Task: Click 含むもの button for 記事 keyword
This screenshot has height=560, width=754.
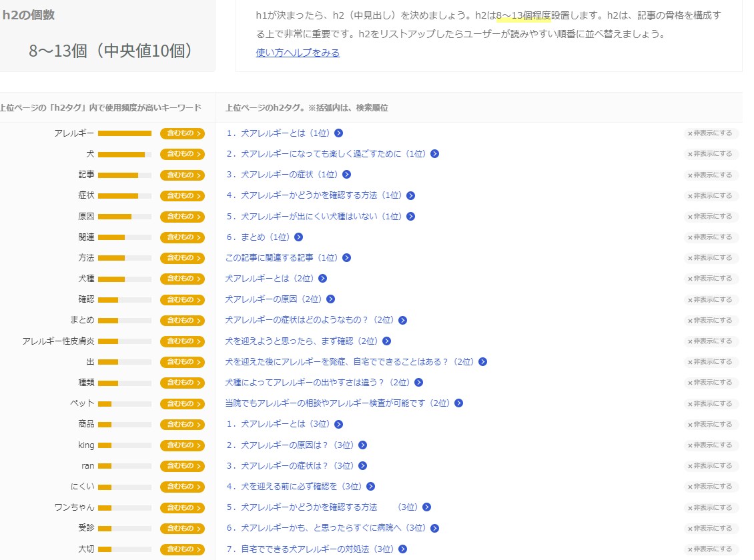Action: click(x=183, y=175)
